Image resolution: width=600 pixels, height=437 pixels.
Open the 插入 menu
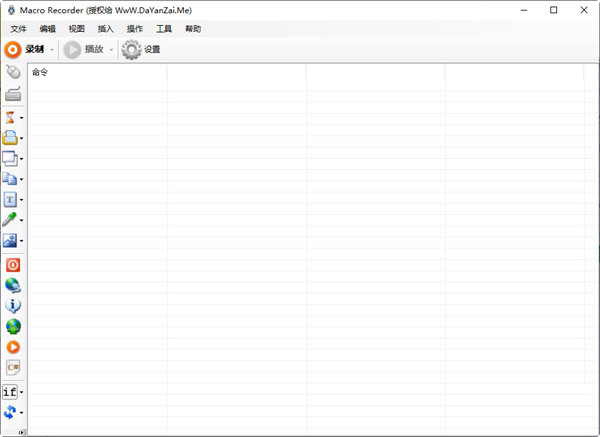(x=105, y=29)
